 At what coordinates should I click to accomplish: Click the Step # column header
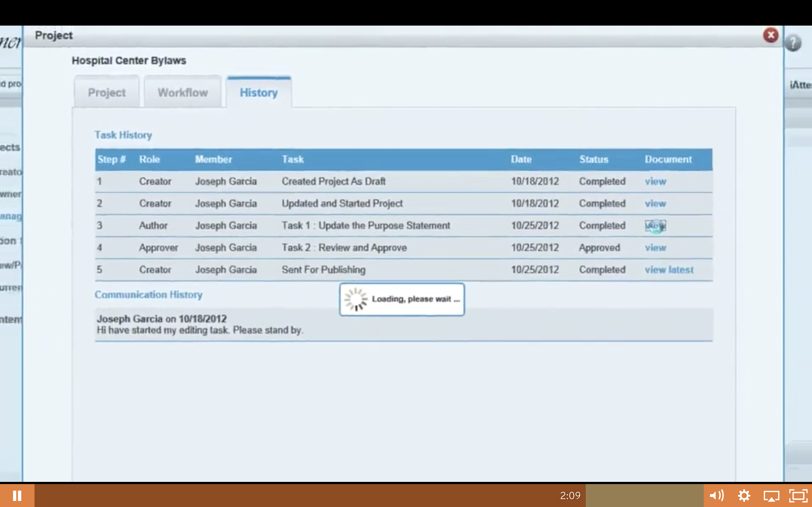tap(111, 159)
